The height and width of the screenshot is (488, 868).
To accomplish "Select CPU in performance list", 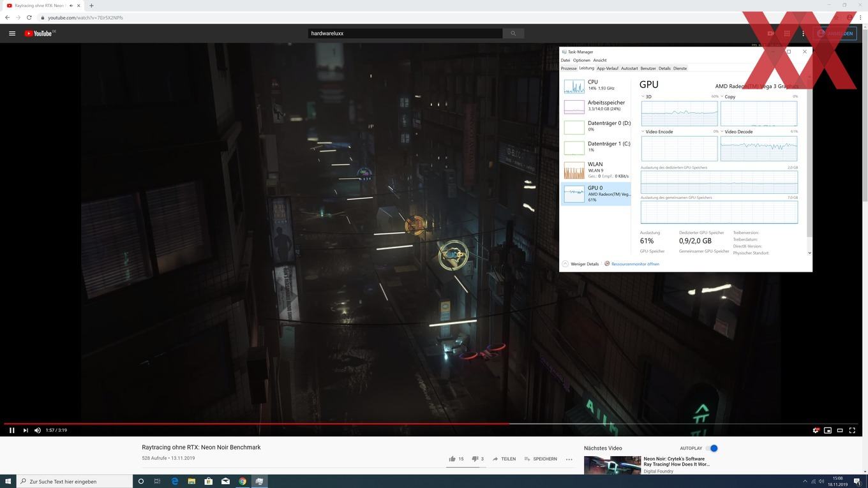I will point(595,85).
